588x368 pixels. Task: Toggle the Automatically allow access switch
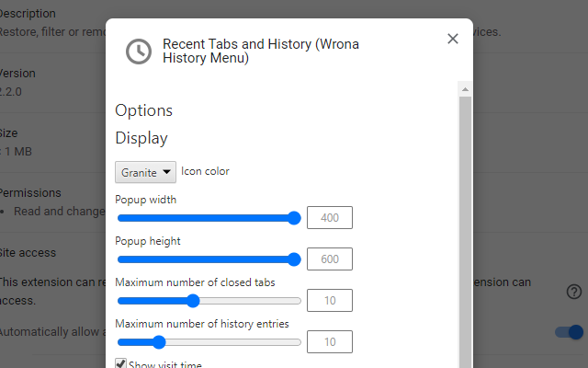pyautogui.click(x=570, y=332)
